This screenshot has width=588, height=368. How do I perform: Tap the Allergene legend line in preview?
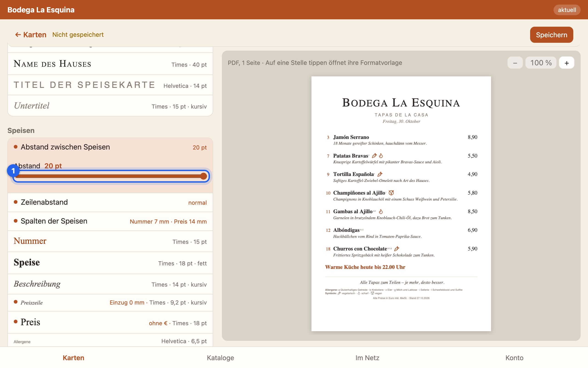(x=394, y=290)
